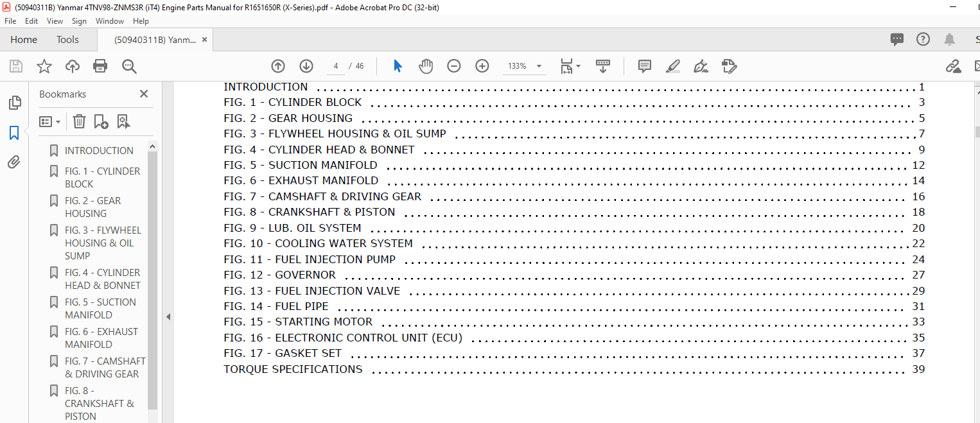Delete selected bookmark trash icon
This screenshot has height=423, width=980.
point(79,121)
